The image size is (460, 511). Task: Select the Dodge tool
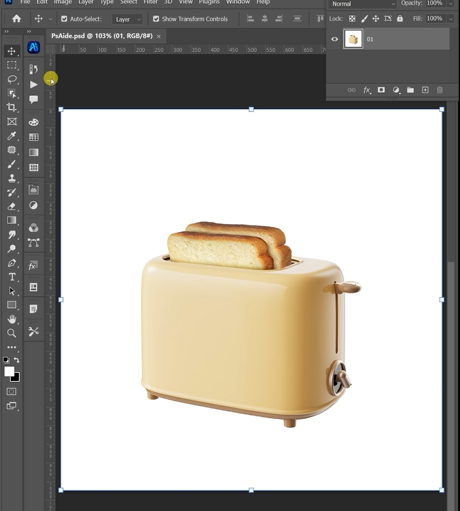[12, 249]
